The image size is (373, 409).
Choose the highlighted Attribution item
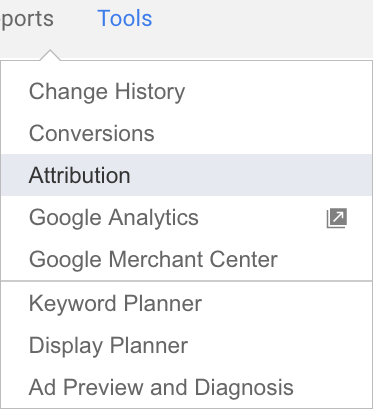[x=187, y=175]
